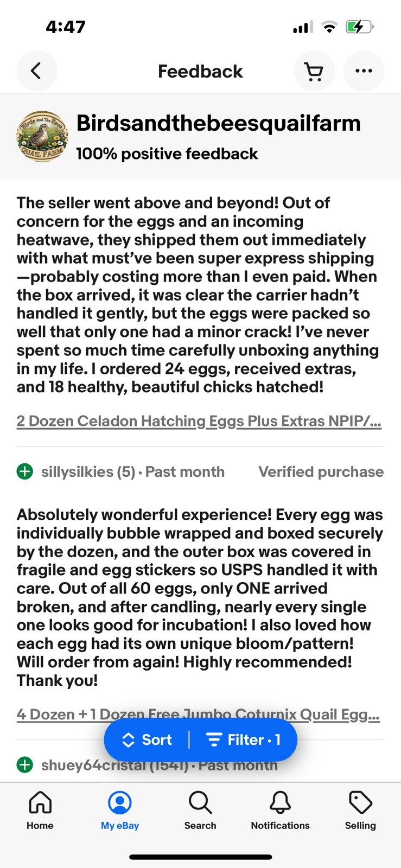The image size is (401, 868).
Task: Tap the Birdsandthebees quail farm logo
Action: 42,137
